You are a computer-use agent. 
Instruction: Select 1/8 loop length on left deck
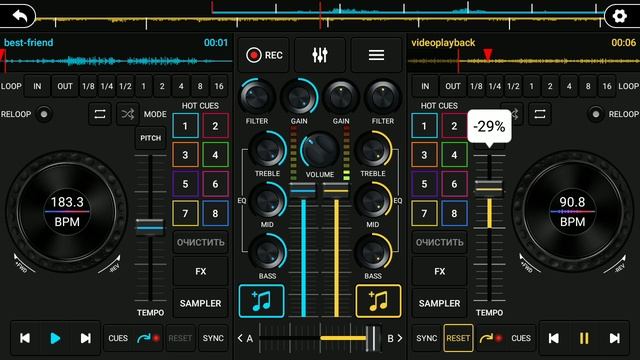click(88, 86)
